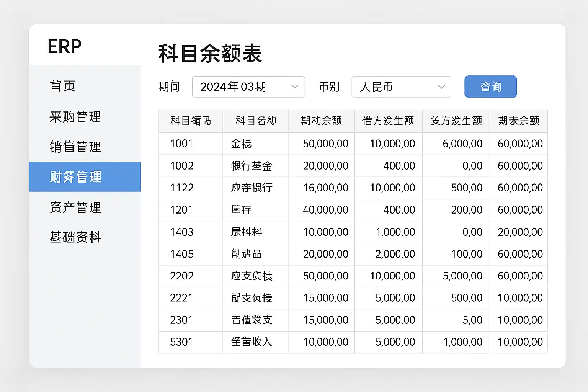Click the 科目编码 column header
Image resolution: width=588 pixels, height=392 pixels.
[191, 121]
